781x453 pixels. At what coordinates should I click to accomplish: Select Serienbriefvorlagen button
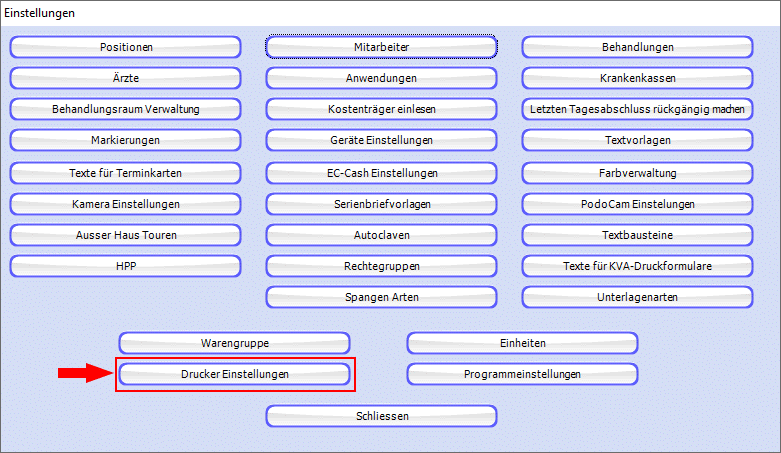[381, 203]
